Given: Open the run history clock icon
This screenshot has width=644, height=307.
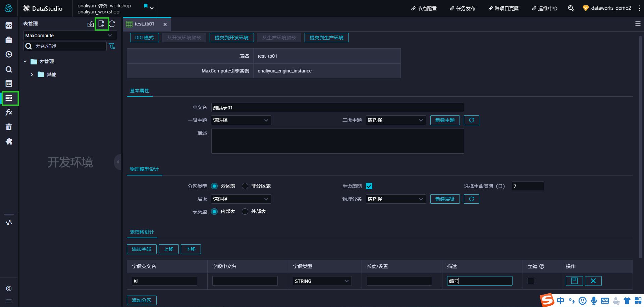Looking at the screenshot, I should point(9,54).
